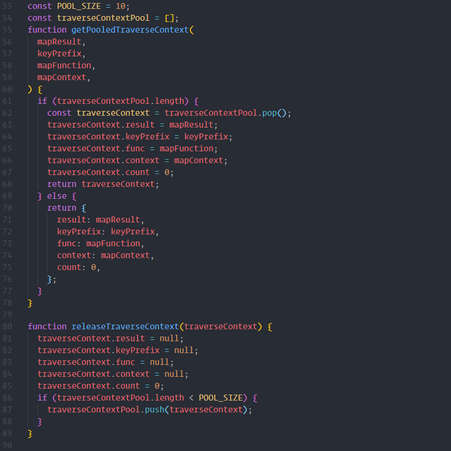Click the getPooledTraverseContext function name
The height and width of the screenshot is (451, 451).
click(130, 30)
